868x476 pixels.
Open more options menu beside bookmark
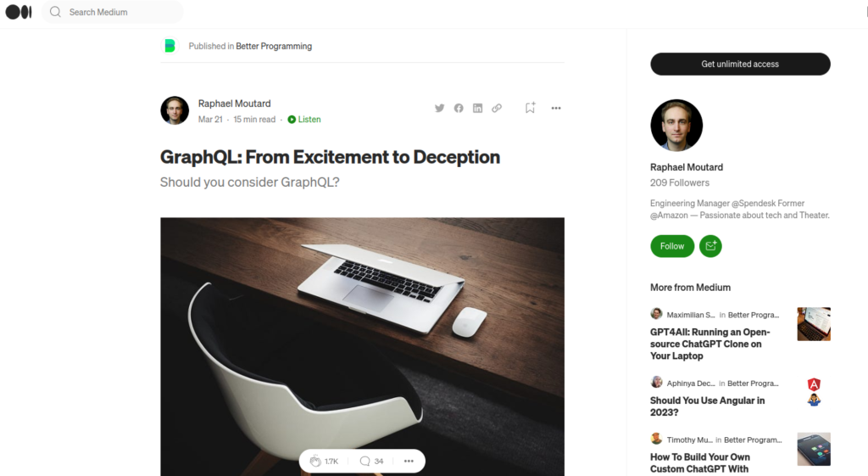tap(556, 108)
